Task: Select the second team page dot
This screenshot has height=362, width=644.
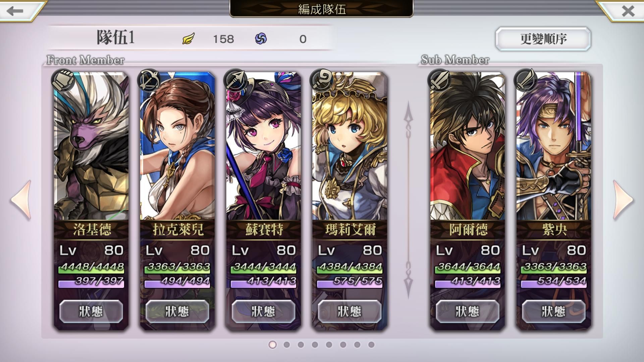Action: click(x=286, y=345)
